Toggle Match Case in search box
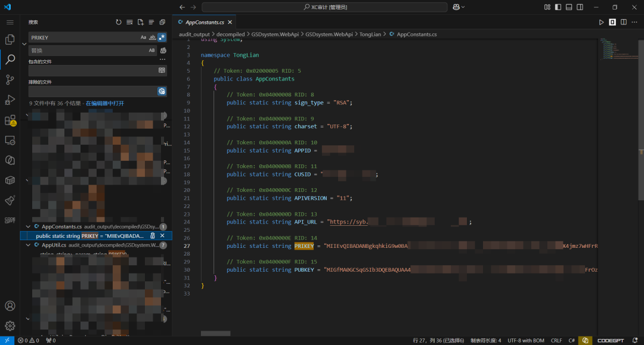This screenshot has height=345, width=644. point(143,38)
